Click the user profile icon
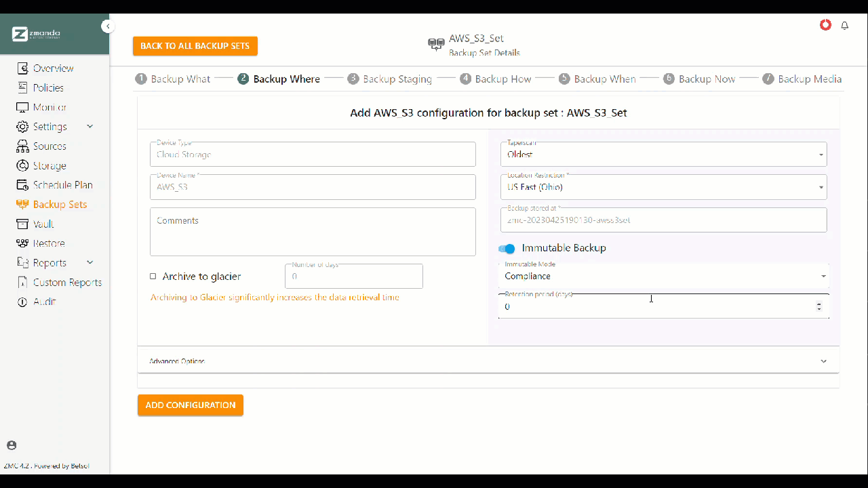The width and height of the screenshot is (868, 488). point(12,445)
